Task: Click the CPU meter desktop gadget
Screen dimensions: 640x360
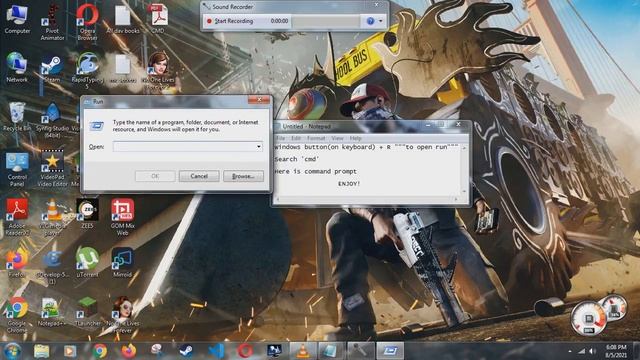Action: (x=589, y=318)
